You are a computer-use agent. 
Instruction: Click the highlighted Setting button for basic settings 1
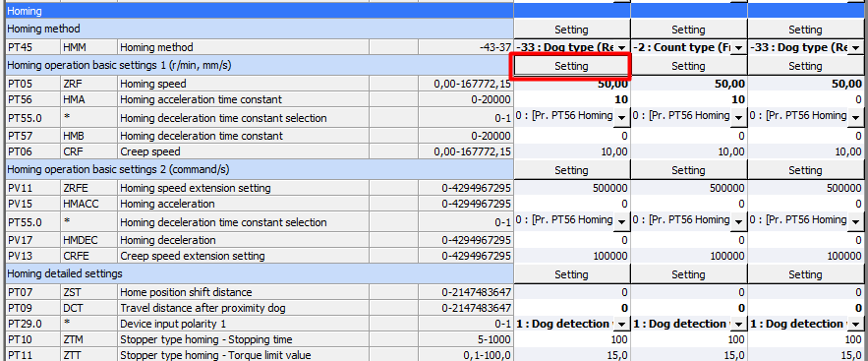coord(571,67)
